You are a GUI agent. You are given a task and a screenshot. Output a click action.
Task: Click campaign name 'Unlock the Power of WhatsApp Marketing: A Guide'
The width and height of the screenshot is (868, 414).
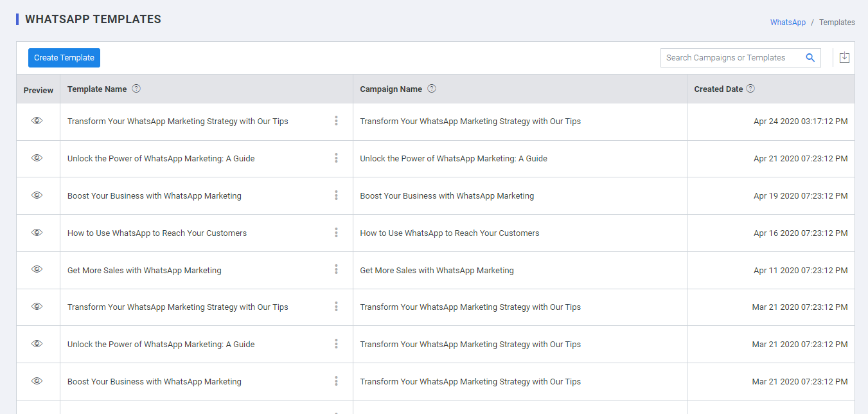[454, 159]
